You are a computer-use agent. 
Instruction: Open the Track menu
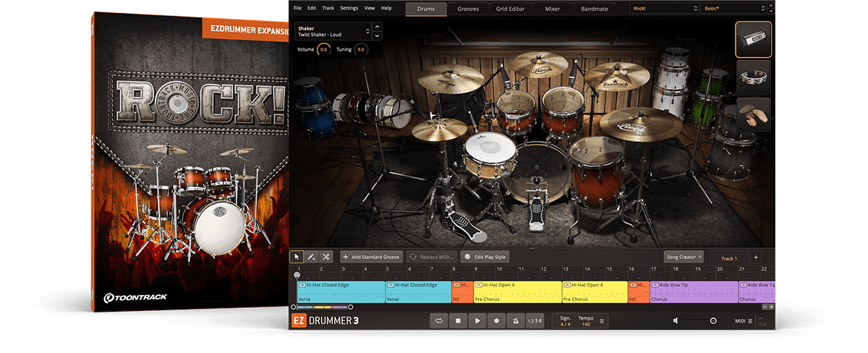coord(328,8)
